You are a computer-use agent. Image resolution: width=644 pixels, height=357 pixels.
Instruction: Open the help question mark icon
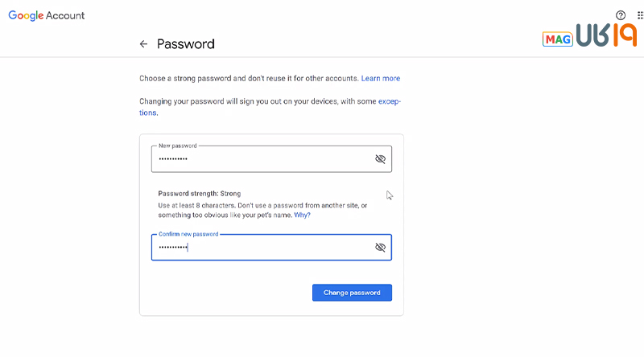(x=621, y=15)
